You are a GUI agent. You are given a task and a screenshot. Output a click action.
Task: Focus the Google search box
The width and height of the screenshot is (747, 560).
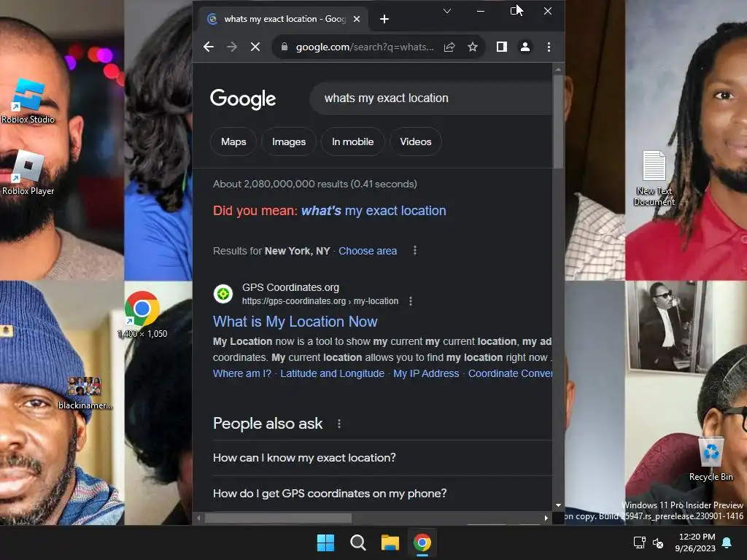pos(431,98)
